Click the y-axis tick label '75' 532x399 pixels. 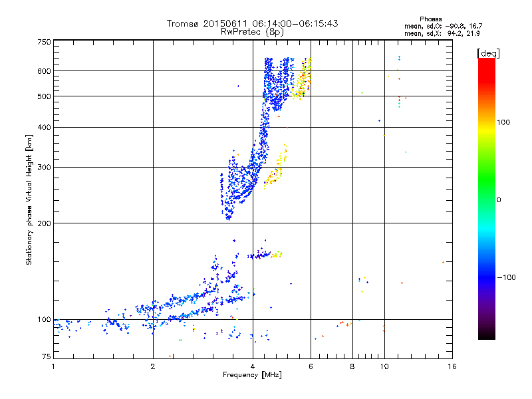tap(47, 356)
